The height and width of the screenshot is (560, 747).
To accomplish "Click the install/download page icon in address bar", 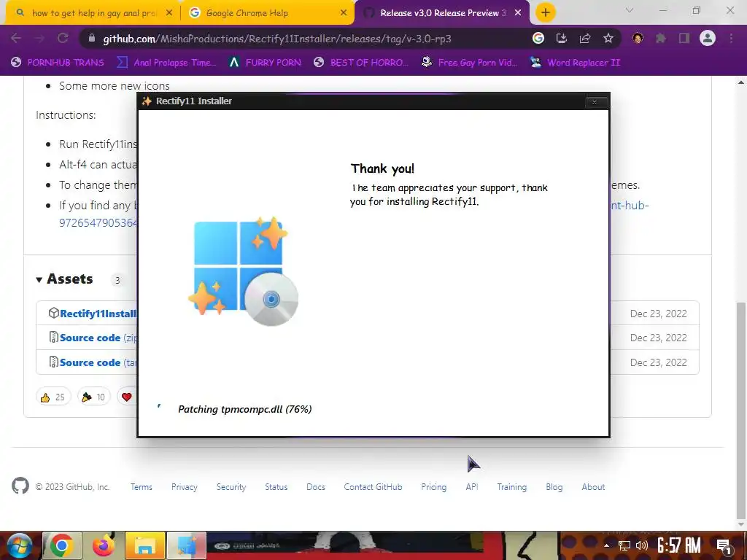I will click(561, 38).
